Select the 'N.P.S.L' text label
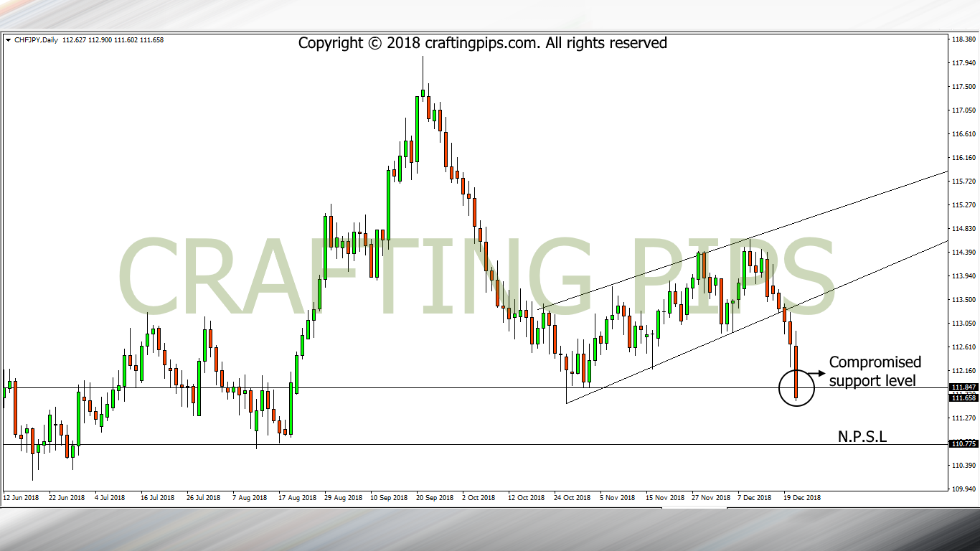This screenshot has height=551, width=980. click(x=862, y=436)
